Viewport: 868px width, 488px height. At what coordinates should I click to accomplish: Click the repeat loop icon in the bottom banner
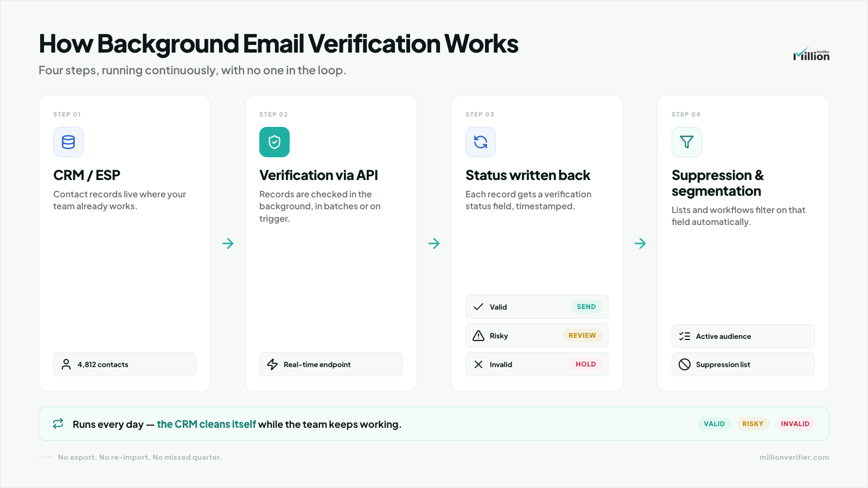pos(58,423)
